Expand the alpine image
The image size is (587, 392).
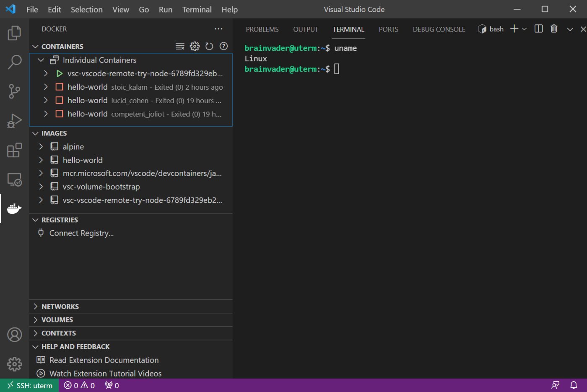[x=41, y=146]
